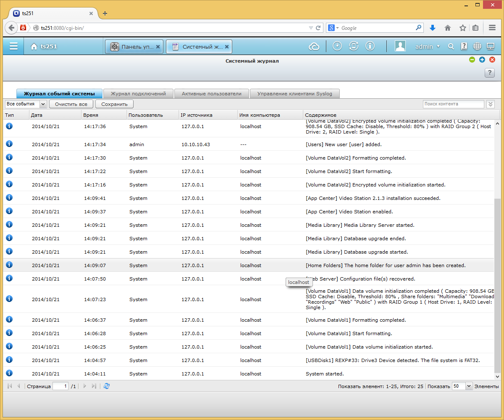The image size is (504, 420).
Task: Click the 10.10.10.43 source IP cell
Action: pos(196,144)
